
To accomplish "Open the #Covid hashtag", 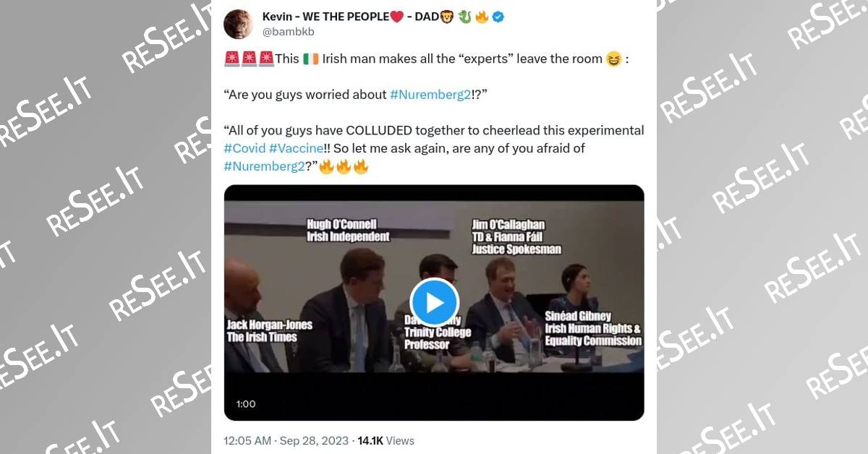I will [x=244, y=148].
